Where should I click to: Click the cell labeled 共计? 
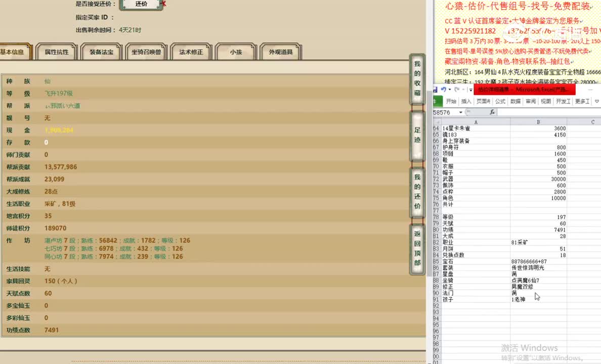[476, 204]
